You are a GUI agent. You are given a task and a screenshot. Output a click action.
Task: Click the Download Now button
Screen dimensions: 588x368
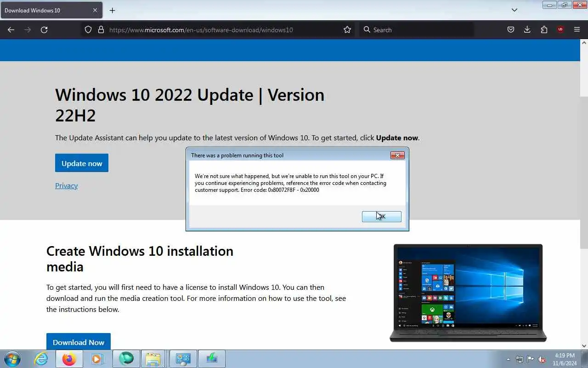(x=79, y=342)
